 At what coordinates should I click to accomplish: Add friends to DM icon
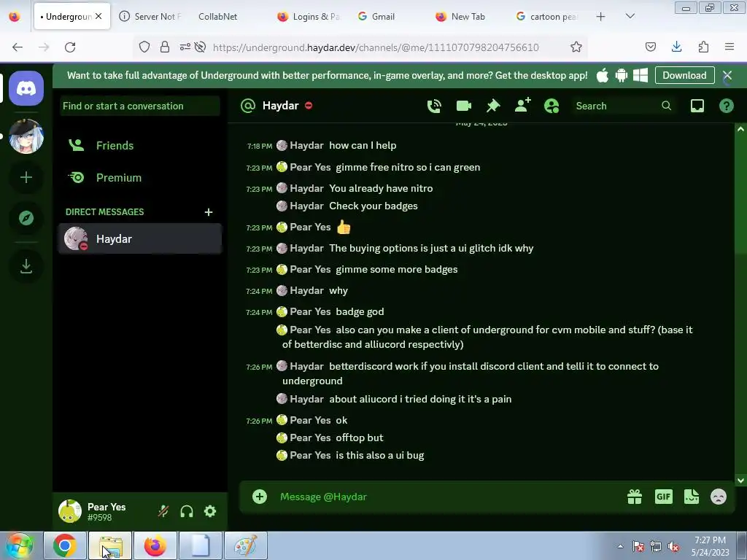[522, 105]
